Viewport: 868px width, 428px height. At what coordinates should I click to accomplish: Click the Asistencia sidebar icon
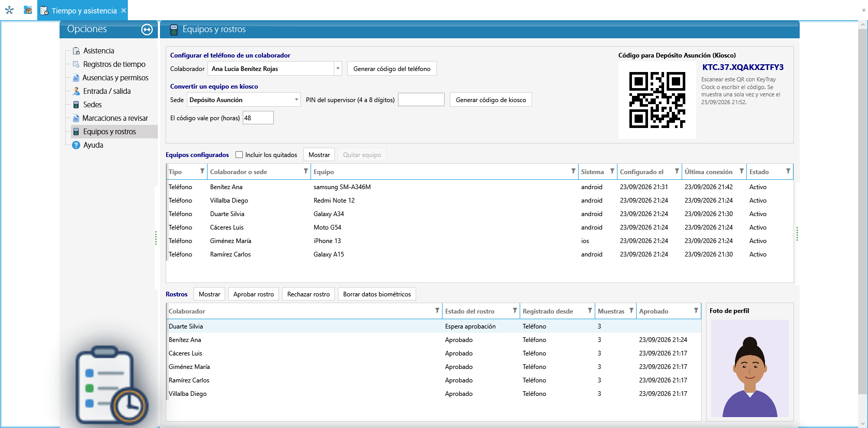coord(76,51)
